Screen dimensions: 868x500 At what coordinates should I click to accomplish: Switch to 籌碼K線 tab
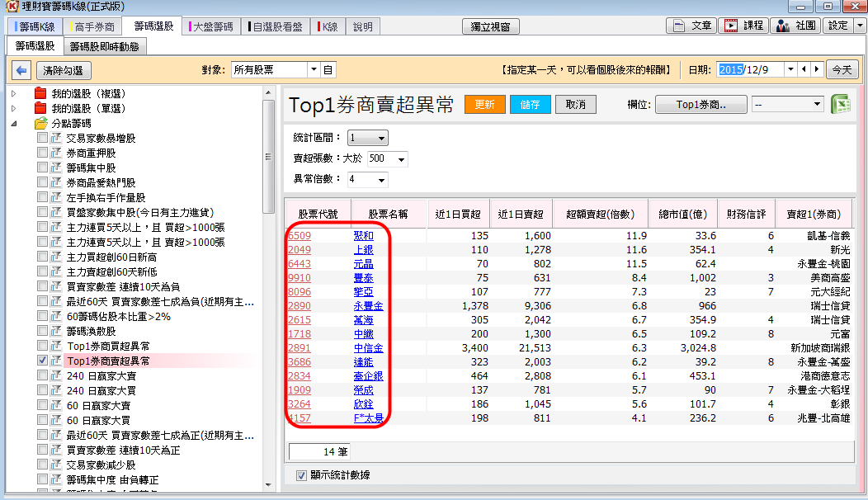(x=35, y=26)
